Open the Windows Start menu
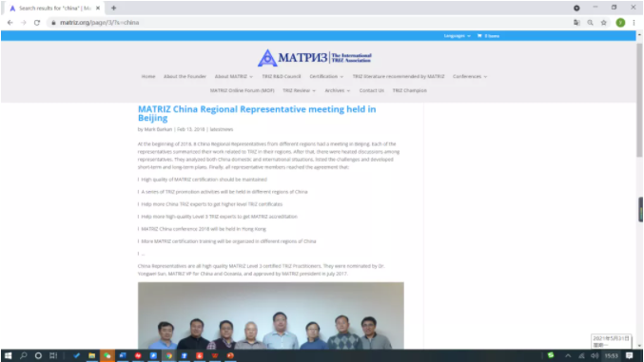644x362 pixels. [8, 355]
